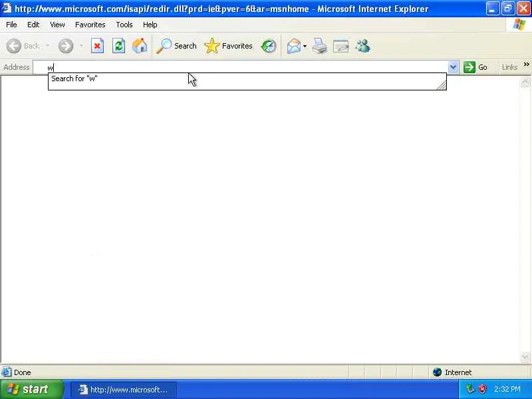532x399 pixels.
Task: Restore down the Internet Explorer window
Action: coord(507,9)
